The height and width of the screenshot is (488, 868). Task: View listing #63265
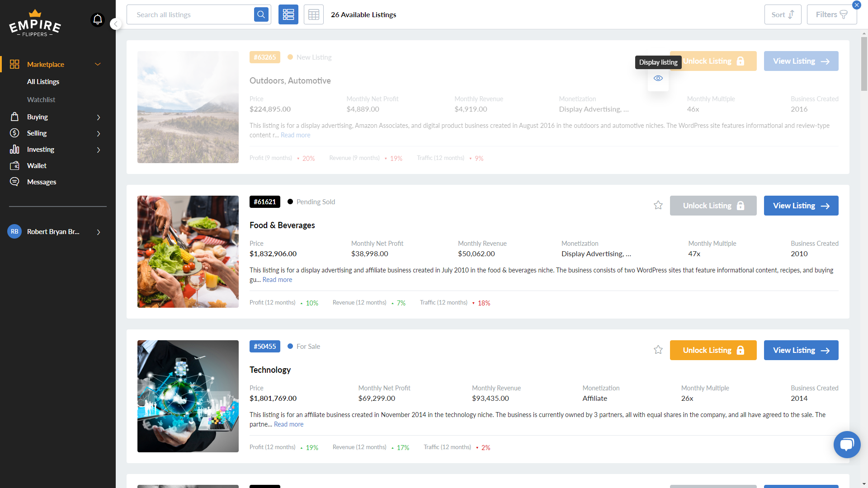coord(801,61)
